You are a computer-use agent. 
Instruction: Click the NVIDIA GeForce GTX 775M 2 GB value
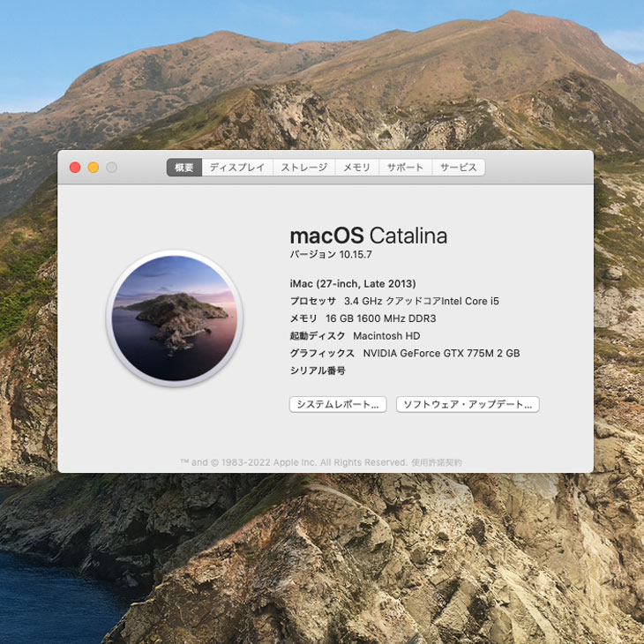point(441,353)
